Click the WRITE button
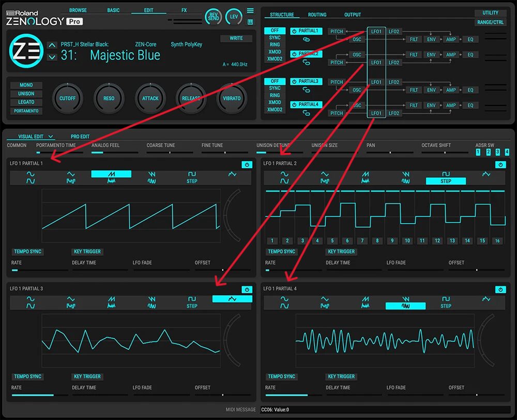 236,38
